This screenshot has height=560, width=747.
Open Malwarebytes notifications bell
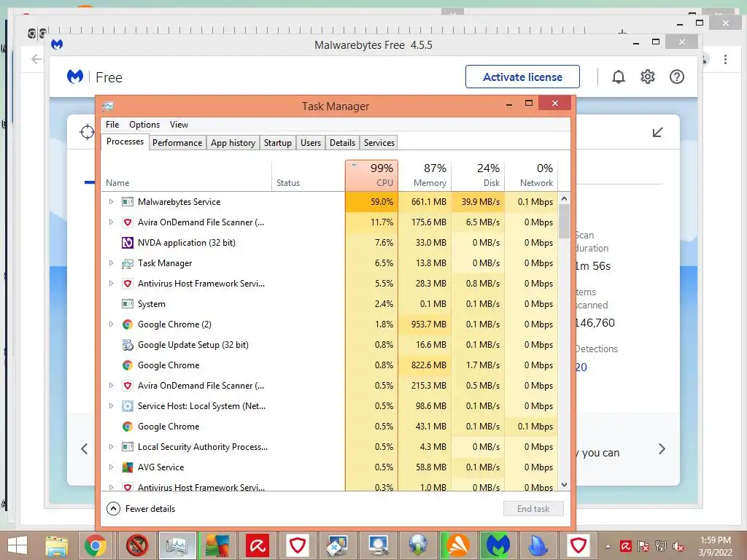[x=619, y=77]
